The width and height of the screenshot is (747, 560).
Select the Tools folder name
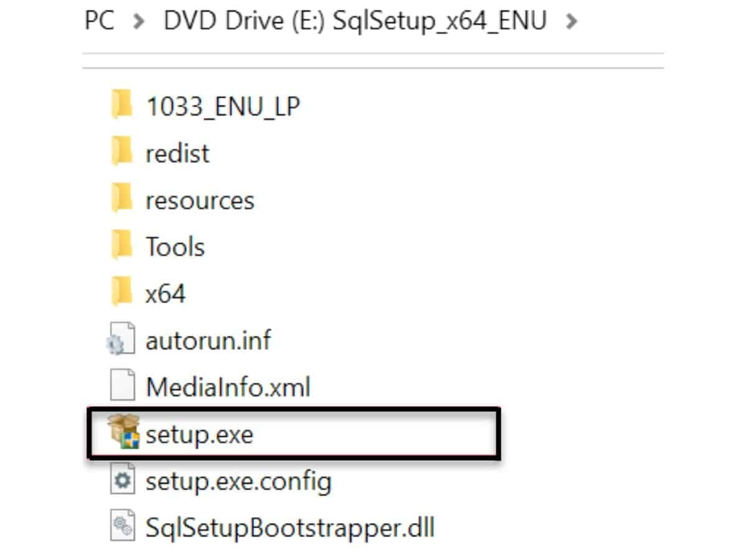coord(175,246)
